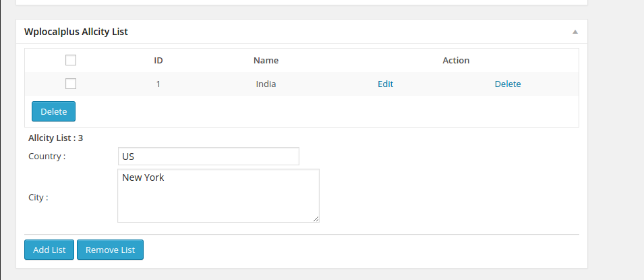Click the Action column header
The height and width of the screenshot is (280, 644).
[456, 61]
